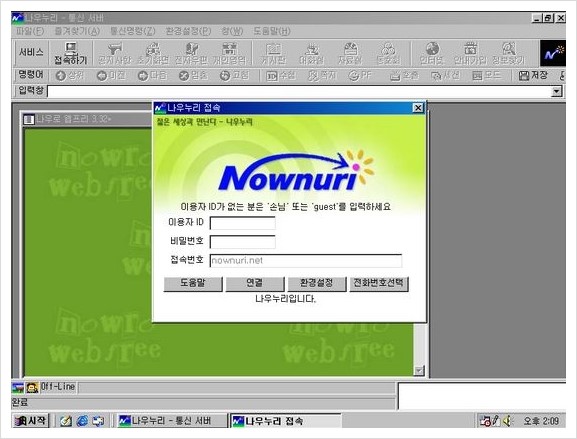
Task: Open the 게시판 bulletin board icon
Action: tap(273, 53)
